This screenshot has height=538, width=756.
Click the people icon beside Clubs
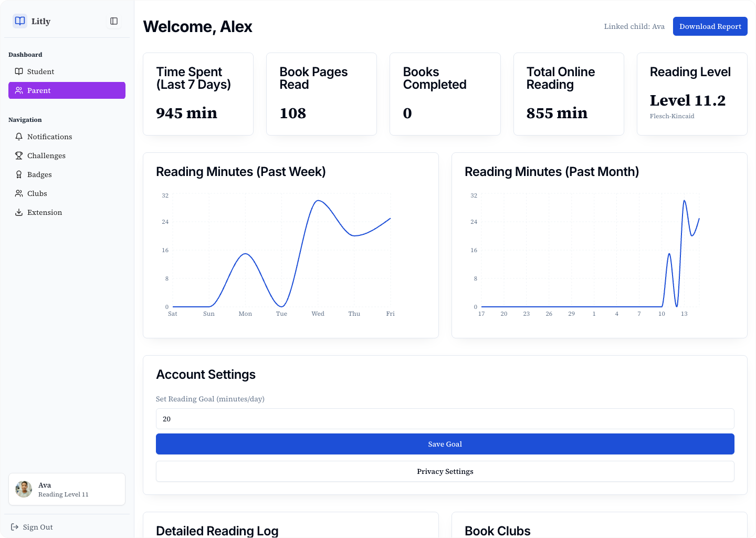(x=19, y=193)
